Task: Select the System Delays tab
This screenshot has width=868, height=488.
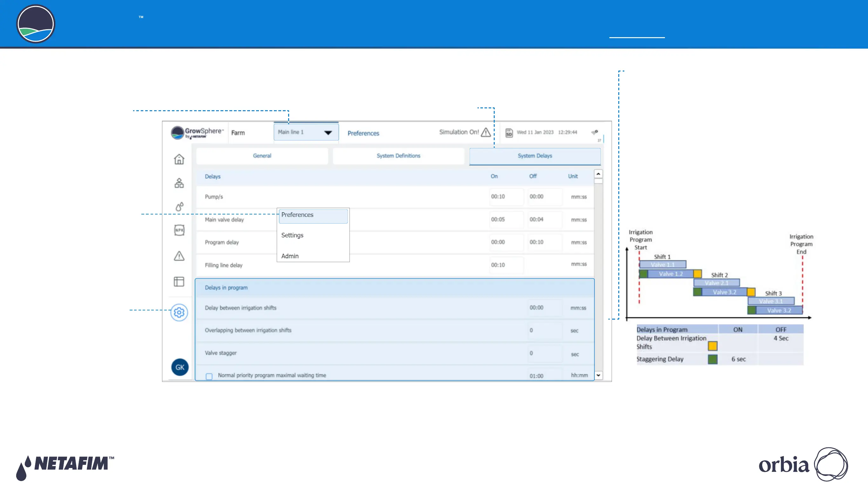Action: click(x=535, y=156)
